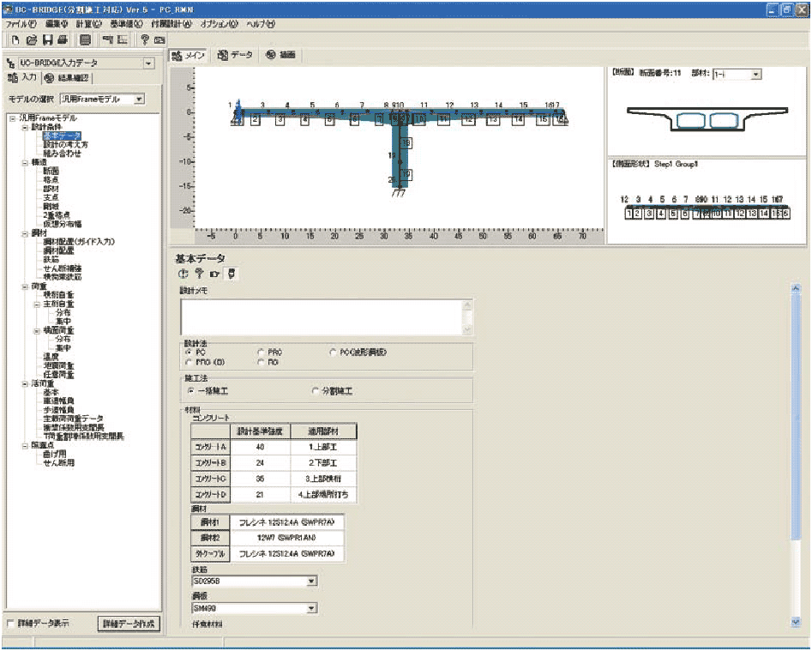Click the Print toolbar icon
Image resolution: width=812 pixels, height=651 pixels.
tap(63, 39)
